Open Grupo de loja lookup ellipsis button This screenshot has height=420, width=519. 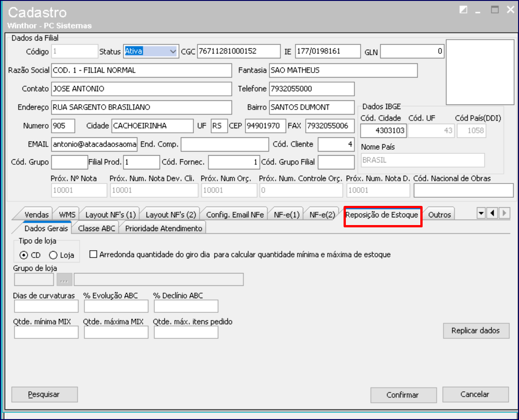click(64, 280)
